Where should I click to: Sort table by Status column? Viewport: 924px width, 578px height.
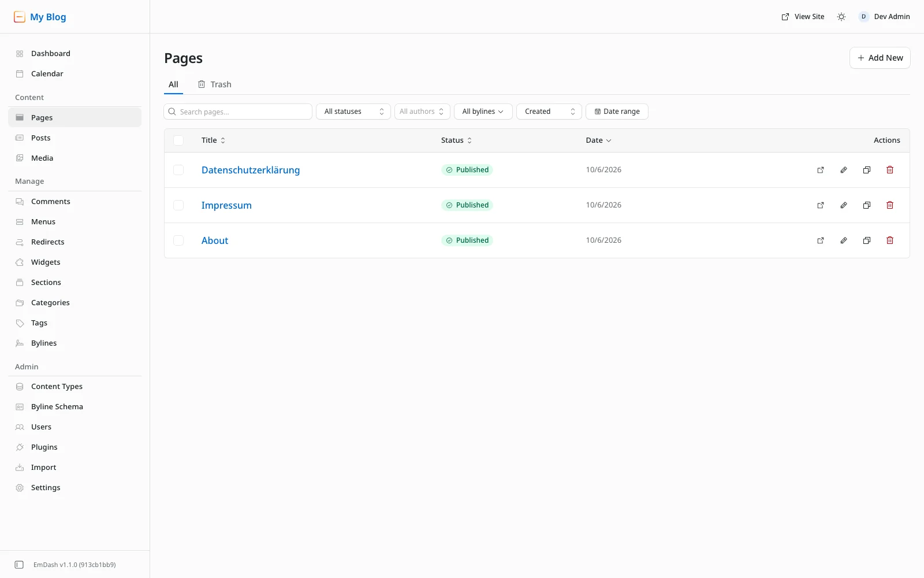456,140
